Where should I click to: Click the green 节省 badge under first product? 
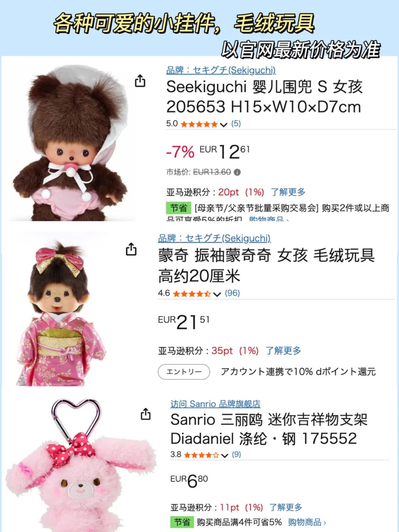pos(178,208)
